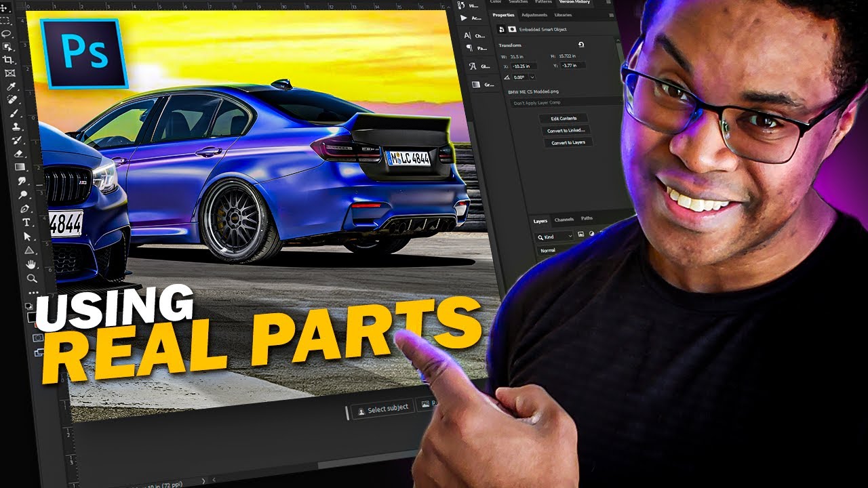
Task: Select the Eraser tool
Action: pos(18,154)
